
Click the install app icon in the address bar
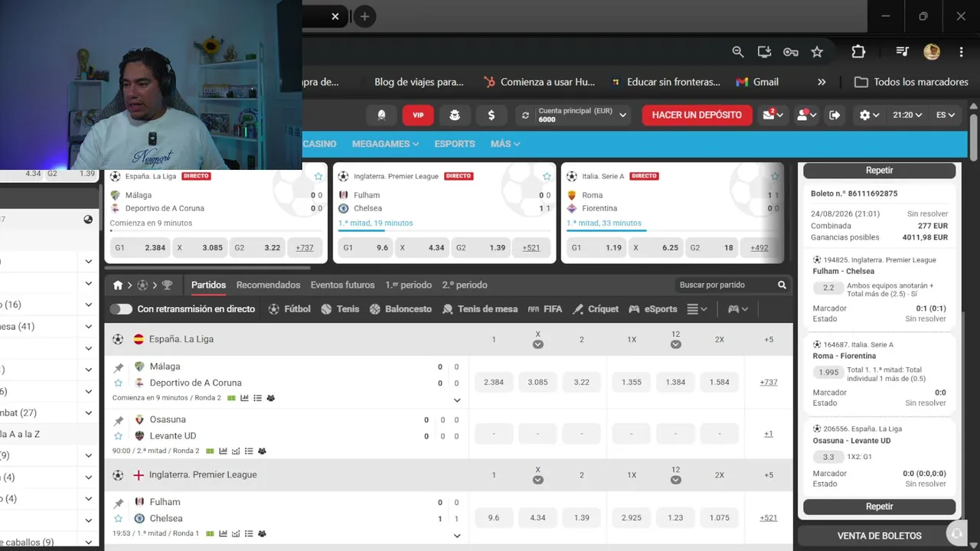pos(764,52)
